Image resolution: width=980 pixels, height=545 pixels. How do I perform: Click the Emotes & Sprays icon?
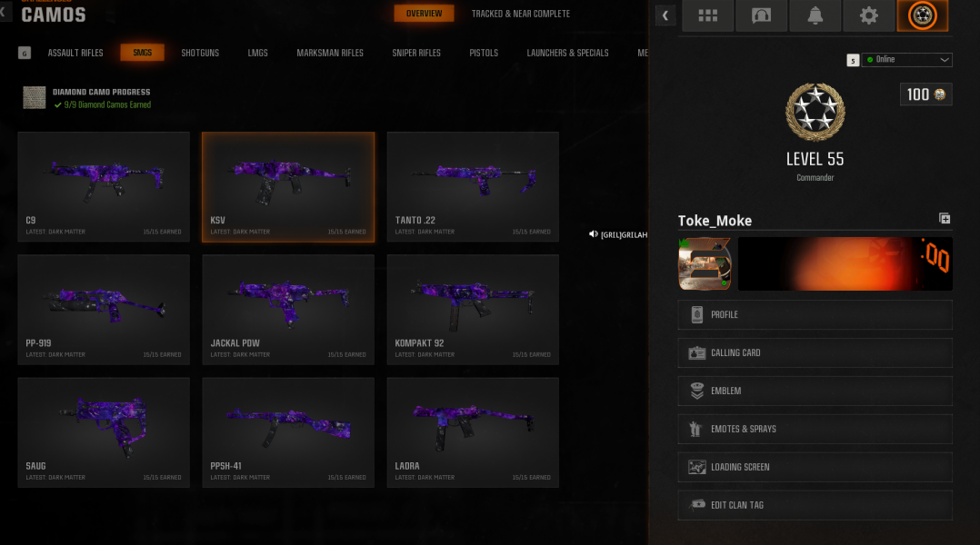695,429
